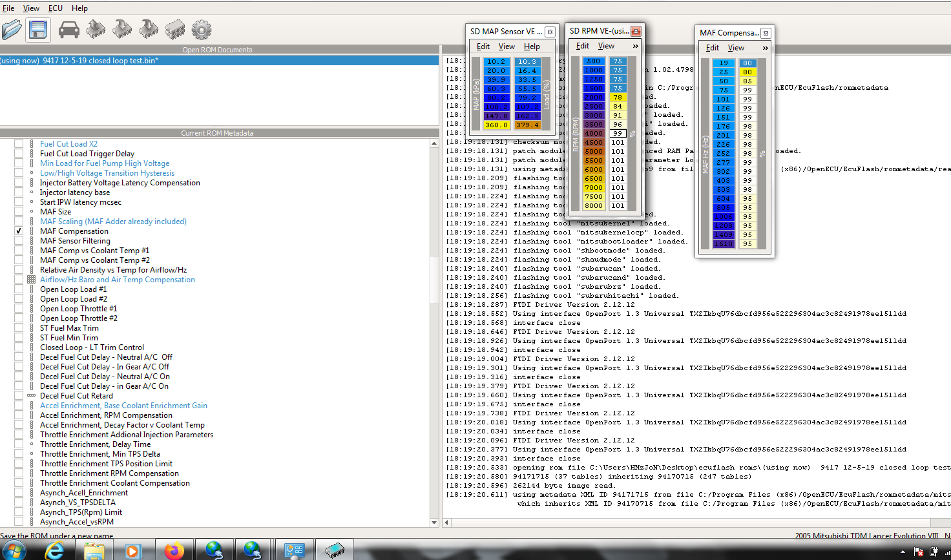The height and width of the screenshot is (560, 951).
Task: Open the Edit menu in SD MAP Sensor window
Action: 483,47
